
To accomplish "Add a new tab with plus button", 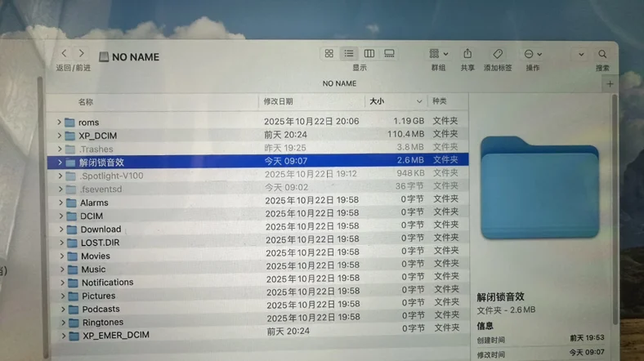I will pos(609,84).
